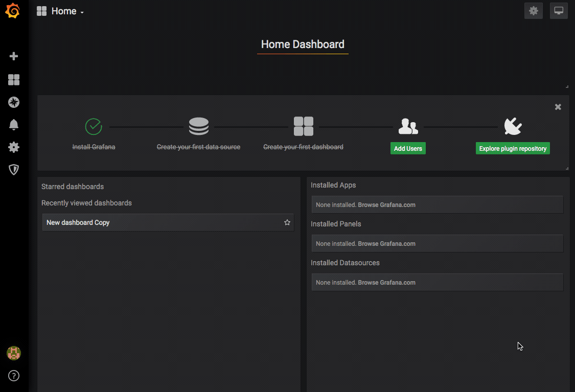Click the dashboard grid icon beside Home
The image size is (575, 392).
point(41,11)
